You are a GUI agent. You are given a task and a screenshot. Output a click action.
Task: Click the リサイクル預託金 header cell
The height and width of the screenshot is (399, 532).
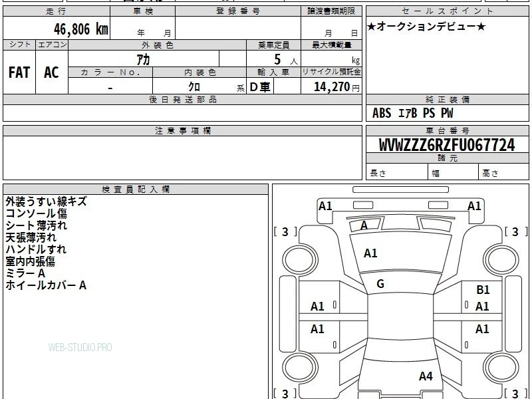(331, 72)
